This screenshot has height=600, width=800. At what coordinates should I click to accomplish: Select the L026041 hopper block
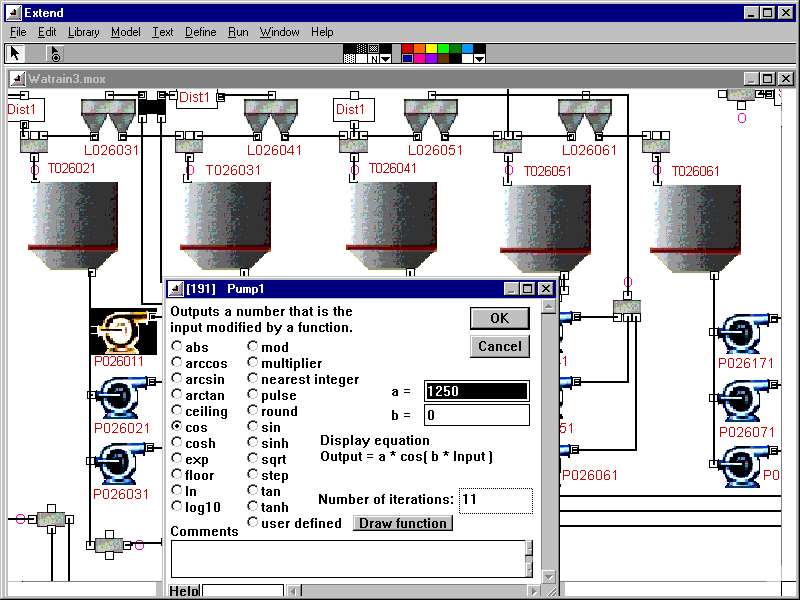pos(271,117)
